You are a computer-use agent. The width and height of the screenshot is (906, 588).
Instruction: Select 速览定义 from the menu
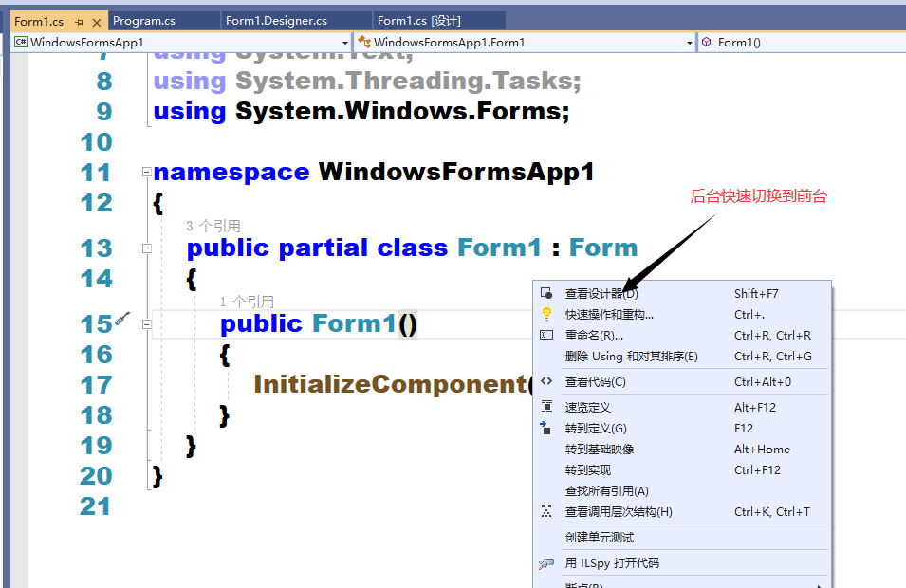(682, 407)
